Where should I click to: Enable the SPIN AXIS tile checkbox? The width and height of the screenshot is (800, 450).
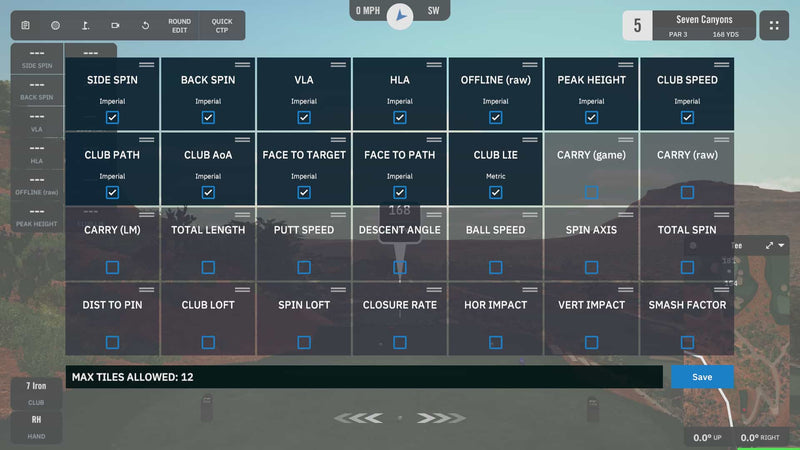pos(591,268)
